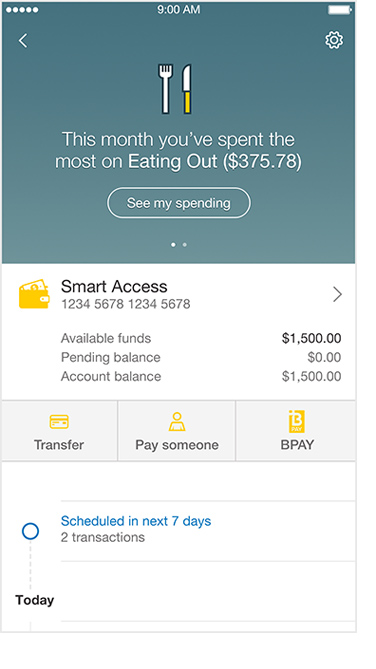The width and height of the screenshot is (376, 669).
Task: Expand Smart Access account with chevron
Action: pyautogui.click(x=338, y=294)
